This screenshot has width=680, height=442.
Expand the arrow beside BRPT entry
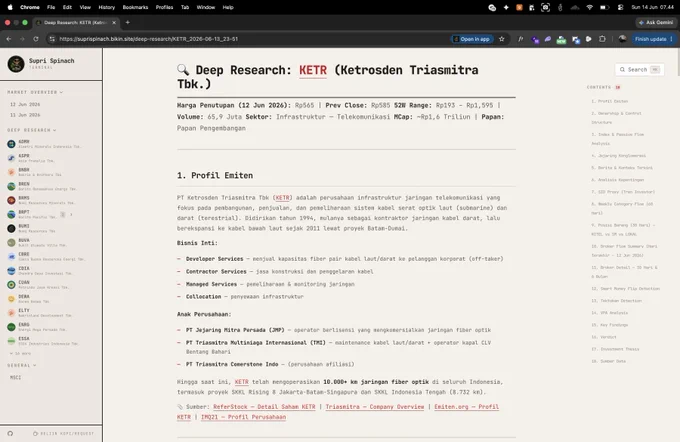71,214
